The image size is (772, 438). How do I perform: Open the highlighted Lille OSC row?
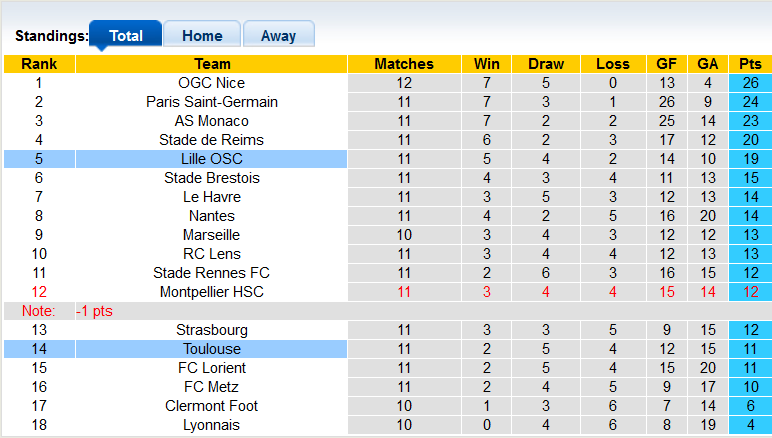click(x=211, y=159)
